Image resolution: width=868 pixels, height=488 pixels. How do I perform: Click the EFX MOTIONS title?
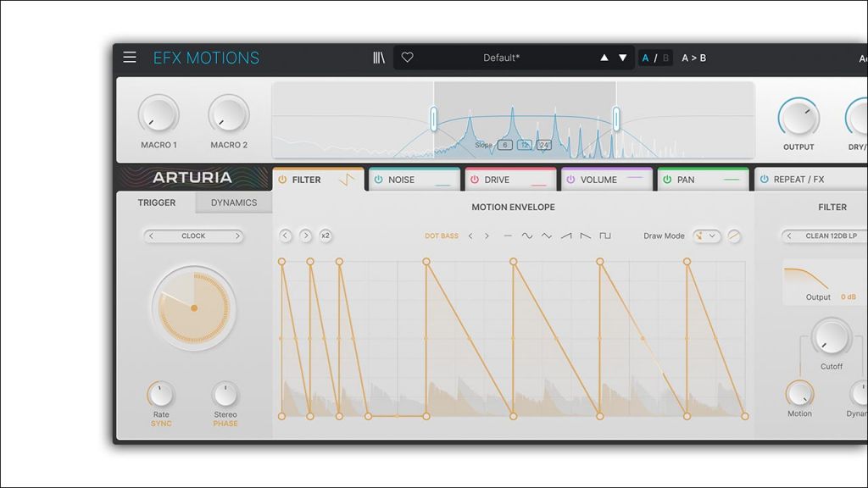pos(206,58)
